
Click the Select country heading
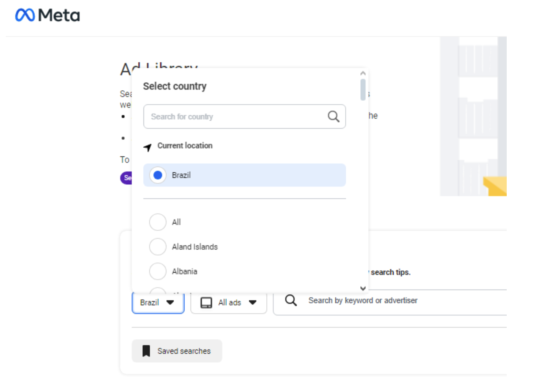tap(175, 86)
